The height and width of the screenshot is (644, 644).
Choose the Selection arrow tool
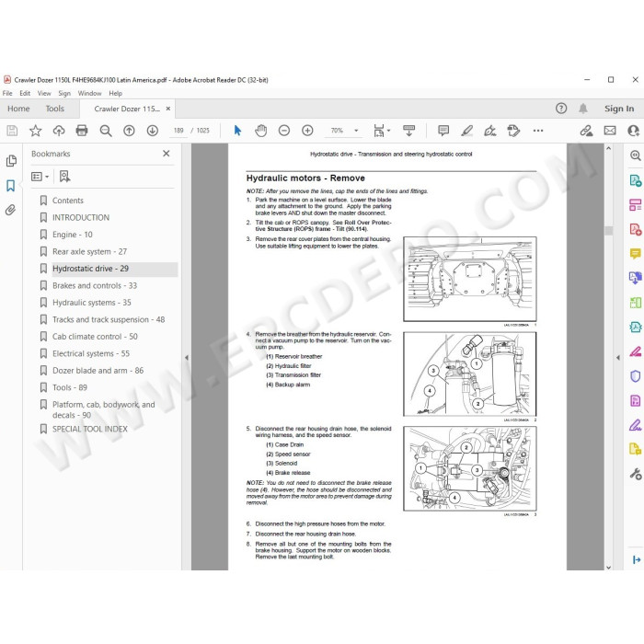click(x=237, y=131)
